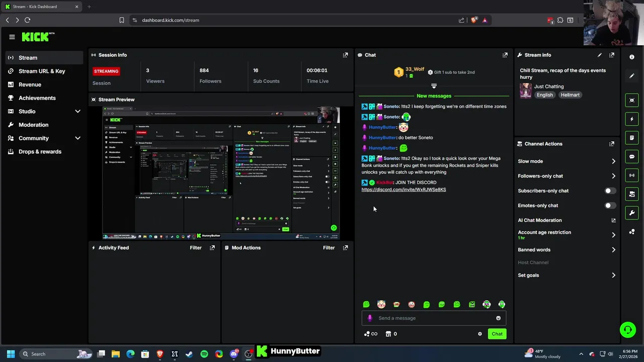Open the Mod Actions Filter
This screenshot has height=362, width=644.
pos(329,247)
